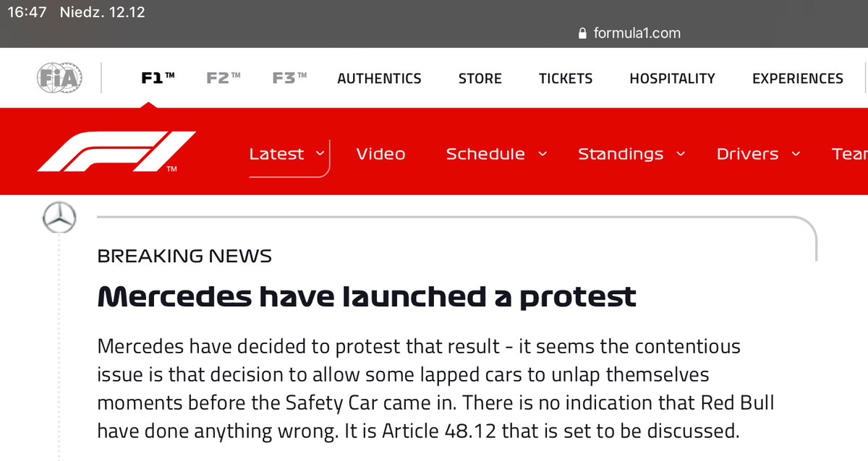Switch to the F2 series tab
This screenshot has width=868, height=461.
point(224,78)
